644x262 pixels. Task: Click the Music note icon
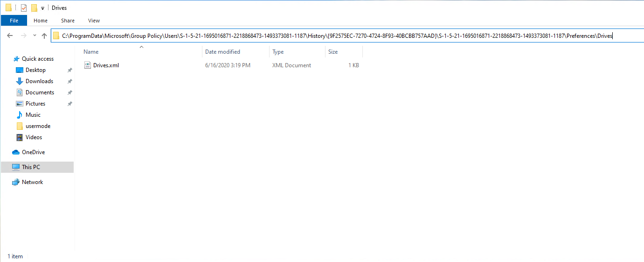tap(20, 115)
